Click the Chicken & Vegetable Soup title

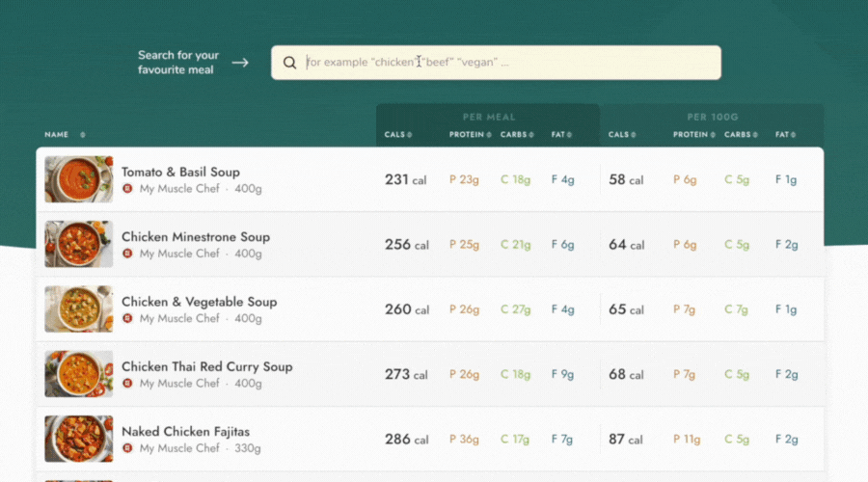[x=200, y=302]
